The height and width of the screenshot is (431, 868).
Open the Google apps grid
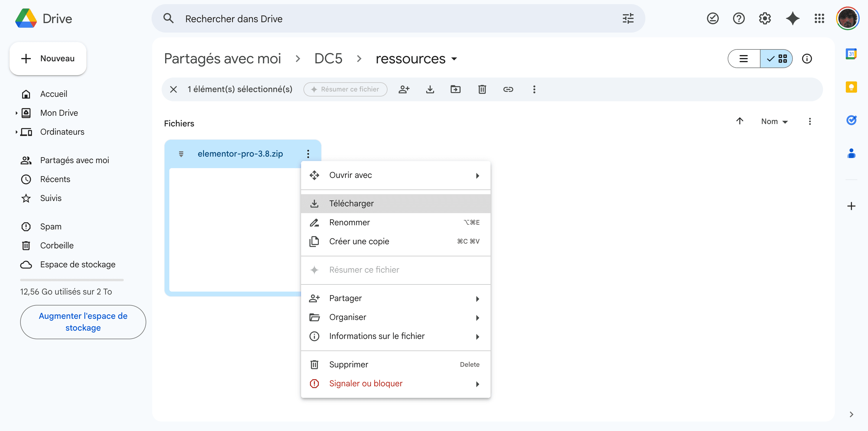point(819,19)
